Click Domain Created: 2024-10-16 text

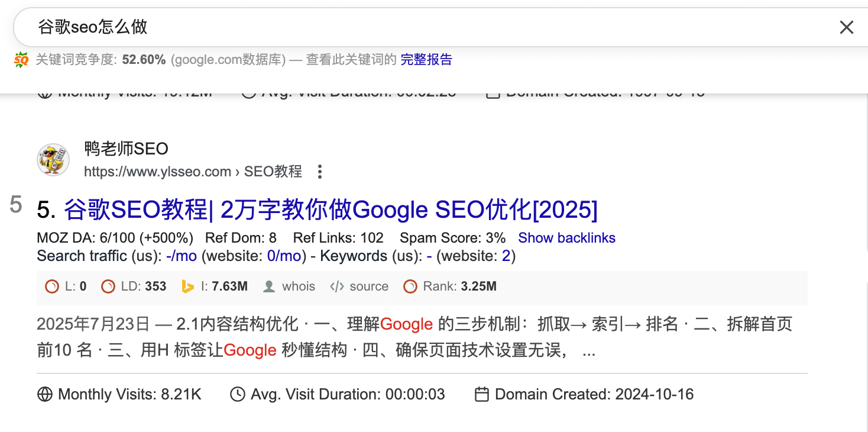click(x=594, y=394)
